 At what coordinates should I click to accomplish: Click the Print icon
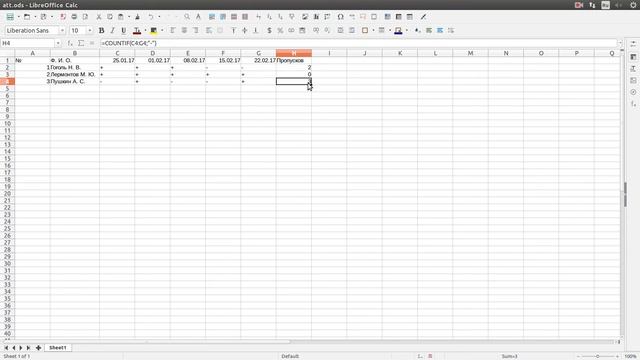74,17
